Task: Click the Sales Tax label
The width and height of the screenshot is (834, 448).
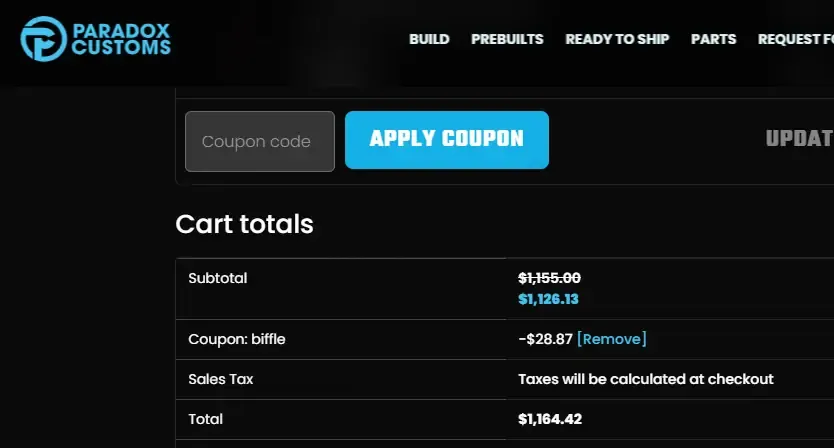Action: coord(220,379)
